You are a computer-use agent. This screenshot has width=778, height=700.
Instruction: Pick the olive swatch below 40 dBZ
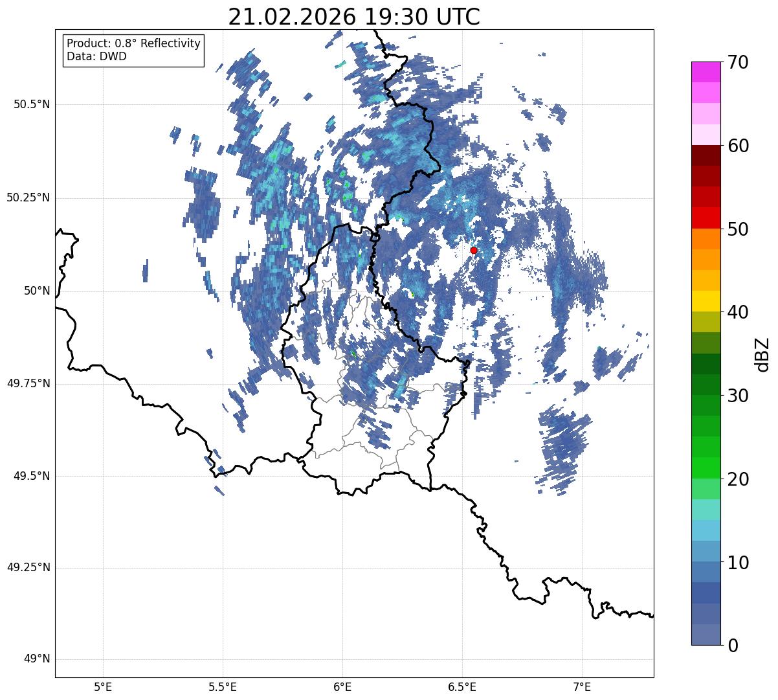706,322
